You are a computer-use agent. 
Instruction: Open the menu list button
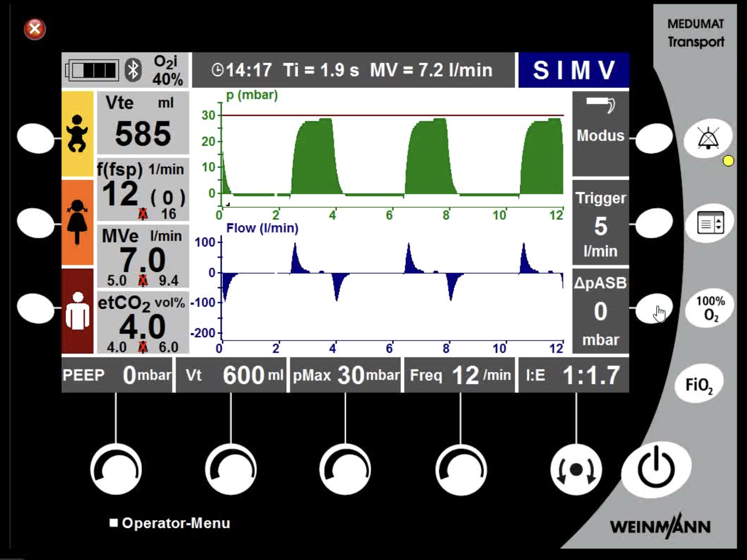pyautogui.click(x=710, y=223)
